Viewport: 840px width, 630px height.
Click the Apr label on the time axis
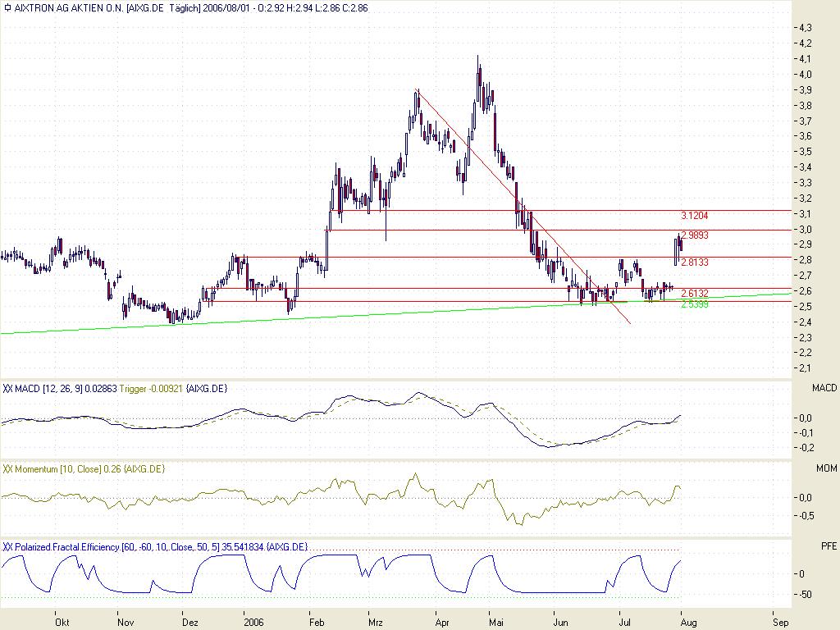click(x=442, y=622)
